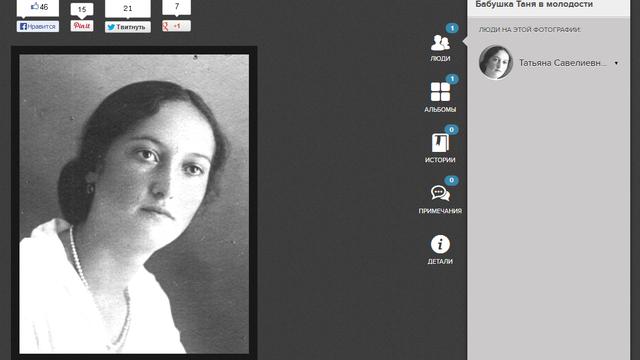Image resolution: width=640 pixels, height=360 pixels.
Task: Click the badge count on People icon
Action: tap(452, 28)
